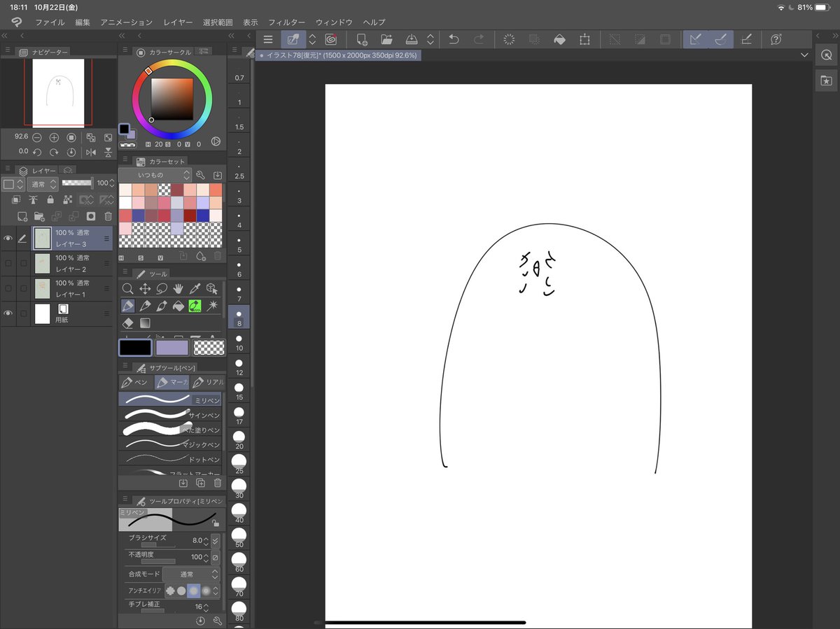
Task: Select the Fill bucket tool
Action: coord(178,306)
